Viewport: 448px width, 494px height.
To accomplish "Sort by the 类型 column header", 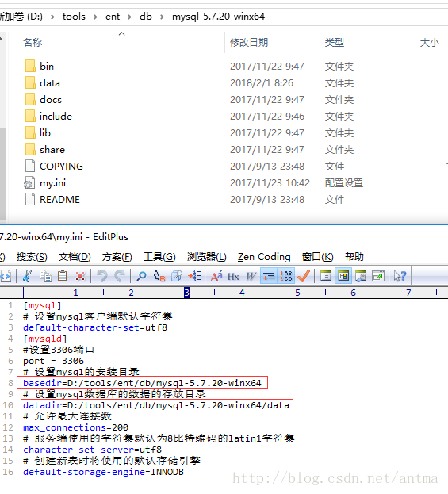I will coord(335,42).
